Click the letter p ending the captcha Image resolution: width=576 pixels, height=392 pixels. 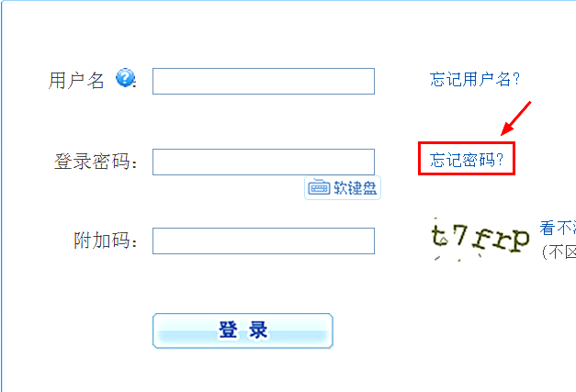(x=519, y=241)
